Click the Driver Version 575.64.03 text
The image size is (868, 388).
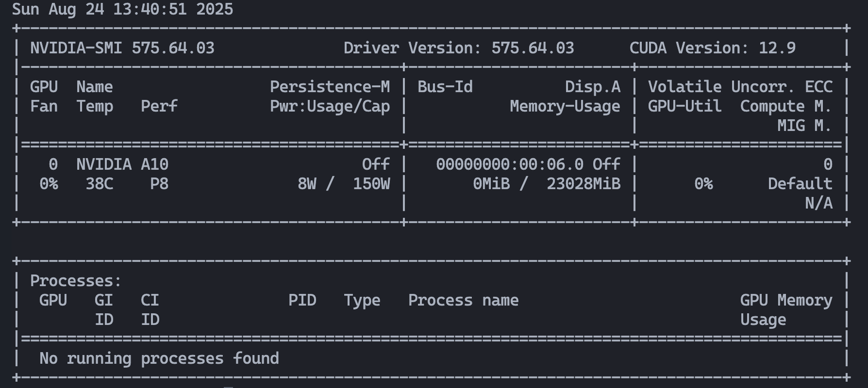(x=458, y=48)
